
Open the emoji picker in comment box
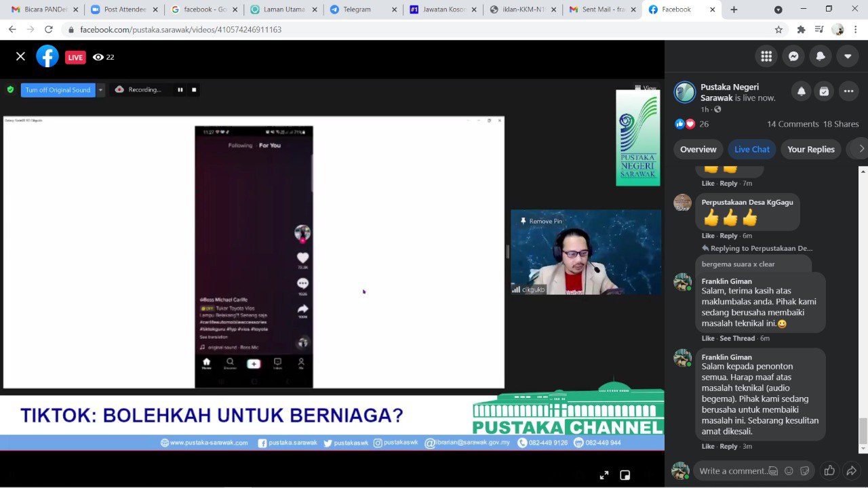(x=789, y=471)
